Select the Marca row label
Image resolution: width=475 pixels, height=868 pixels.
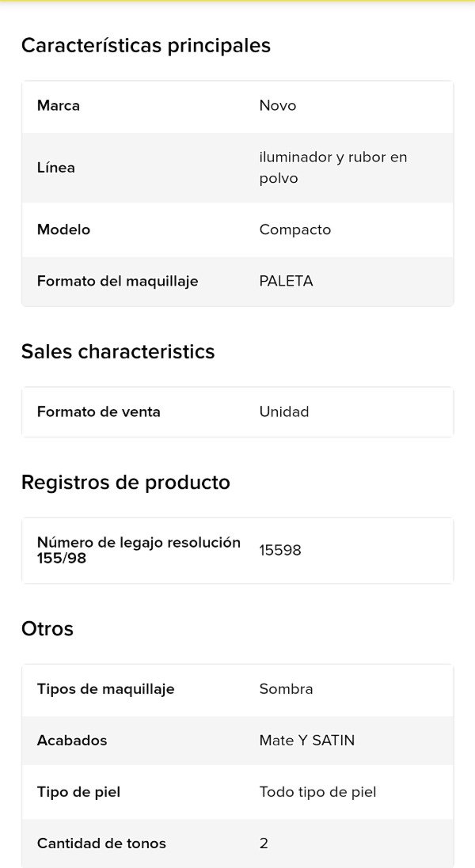click(59, 106)
